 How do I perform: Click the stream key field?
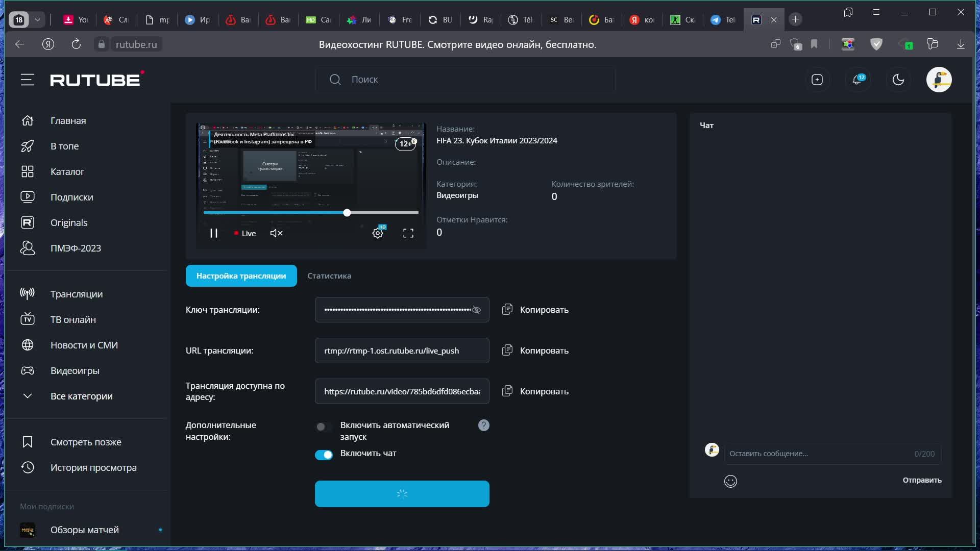click(x=402, y=310)
